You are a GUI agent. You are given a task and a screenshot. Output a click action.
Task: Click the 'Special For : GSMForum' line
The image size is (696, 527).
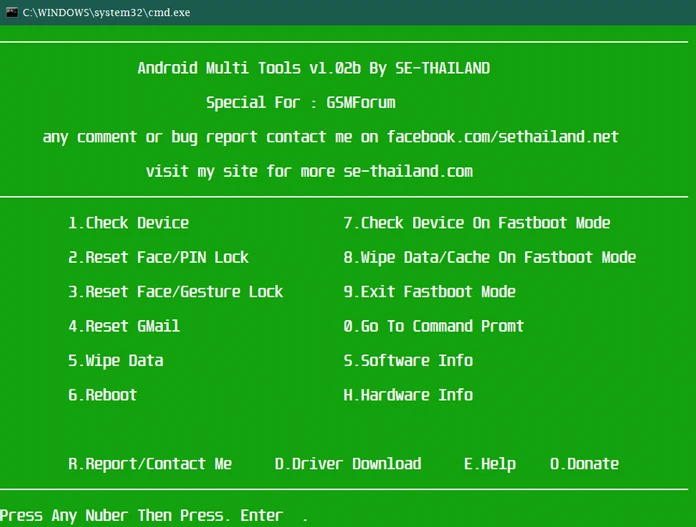[301, 103]
